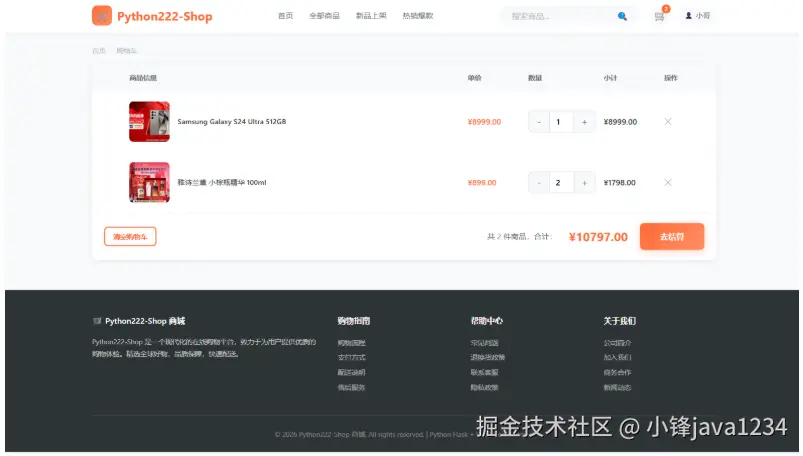Viewport: 803px width, 456px height.
Task: Click the 小计 column header
Action: coord(610,78)
